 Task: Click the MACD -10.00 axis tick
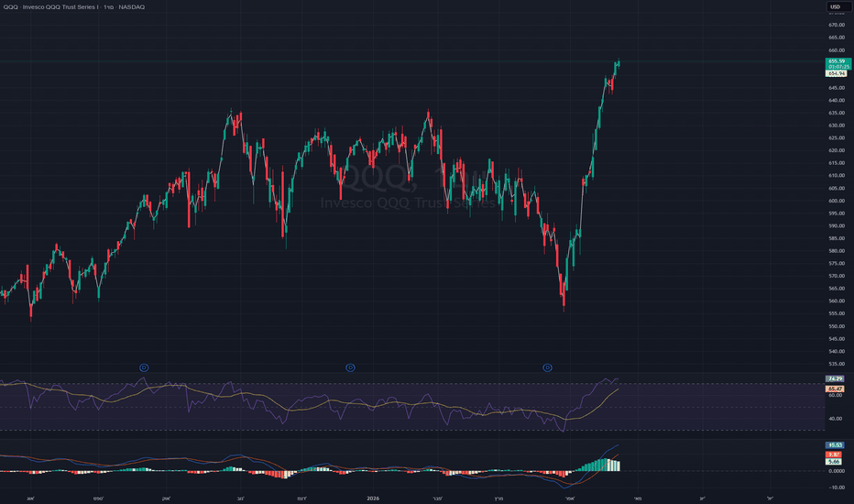click(x=837, y=488)
